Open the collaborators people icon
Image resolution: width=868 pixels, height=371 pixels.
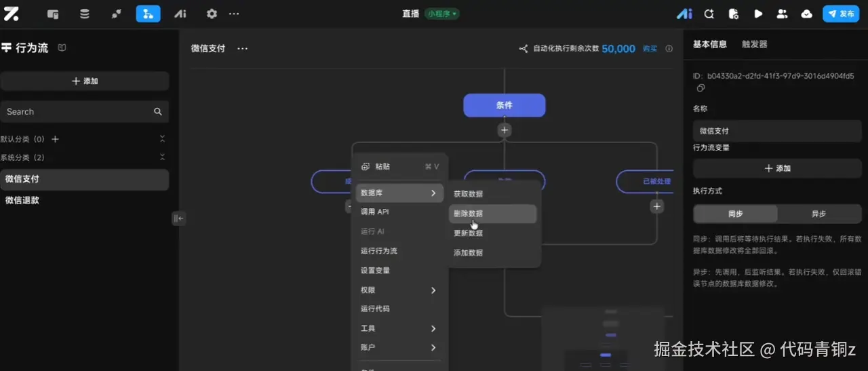pos(782,14)
